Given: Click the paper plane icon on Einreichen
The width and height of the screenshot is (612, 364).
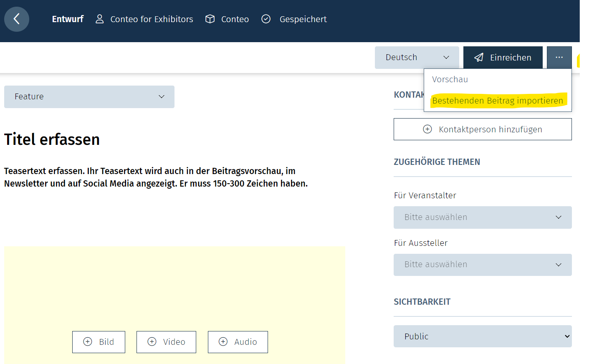Looking at the screenshot, I should pyautogui.click(x=479, y=58).
